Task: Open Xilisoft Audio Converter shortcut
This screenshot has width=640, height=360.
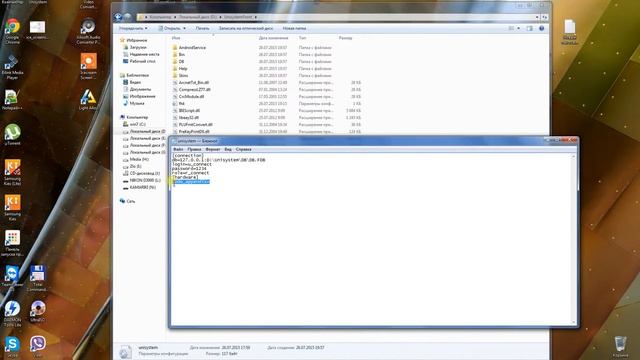Action: pos(88,31)
